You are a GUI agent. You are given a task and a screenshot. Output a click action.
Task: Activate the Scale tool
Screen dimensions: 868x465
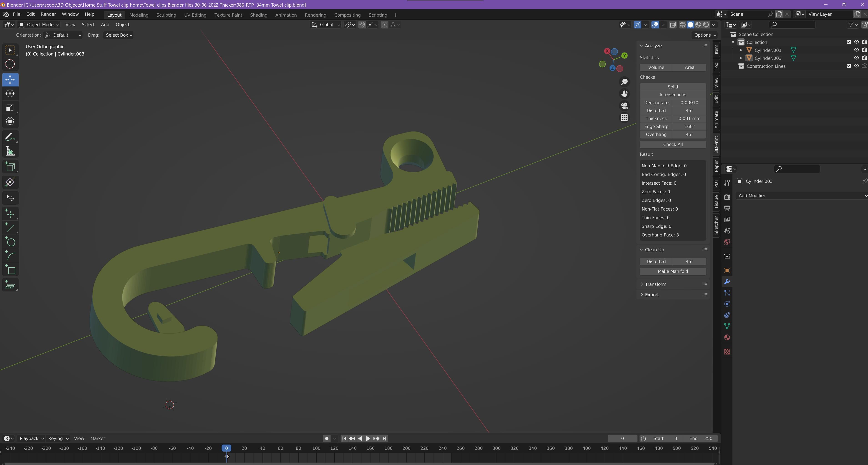pos(10,108)
